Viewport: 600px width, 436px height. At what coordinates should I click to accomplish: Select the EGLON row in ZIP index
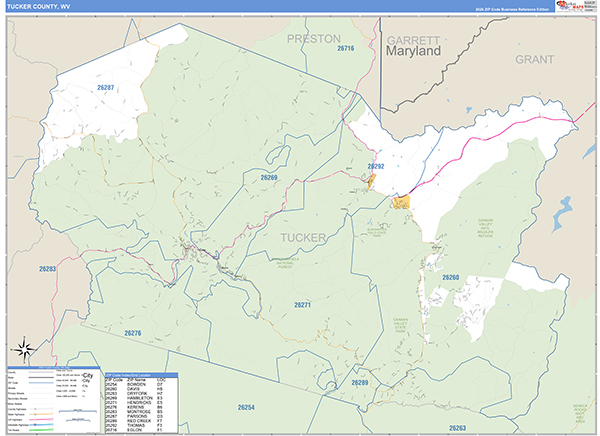click(x=135, y=430)
